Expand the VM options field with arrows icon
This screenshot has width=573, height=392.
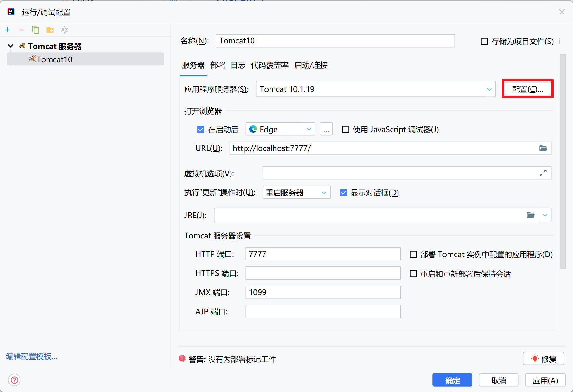point(543,173)
